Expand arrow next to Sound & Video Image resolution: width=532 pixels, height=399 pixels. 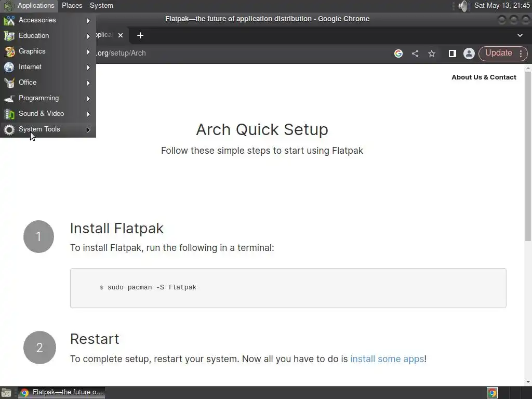tap(88, 114)
